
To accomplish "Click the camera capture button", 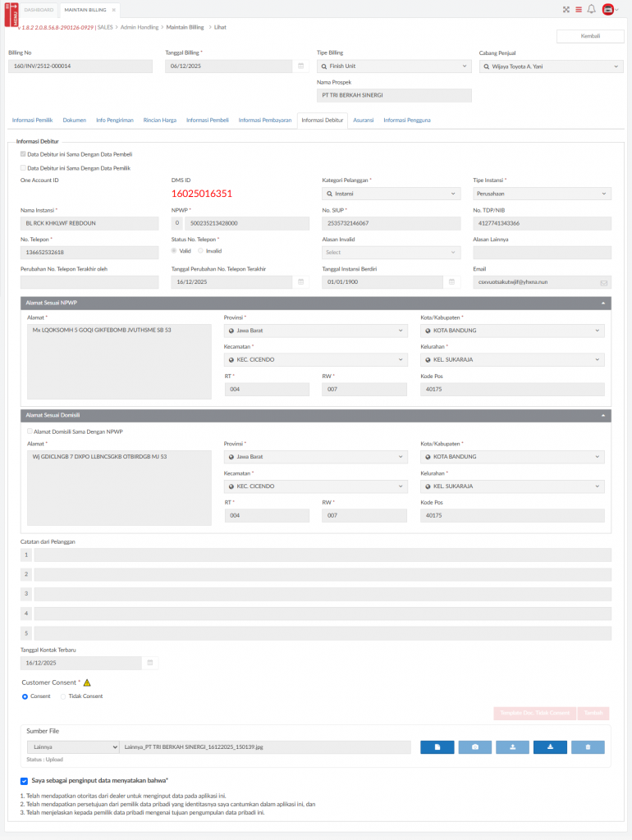I will click(x=475, y=747).
